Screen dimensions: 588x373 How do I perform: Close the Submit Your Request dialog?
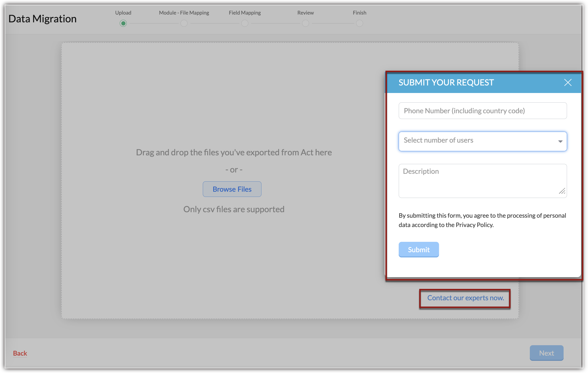[x=568, y=83]
